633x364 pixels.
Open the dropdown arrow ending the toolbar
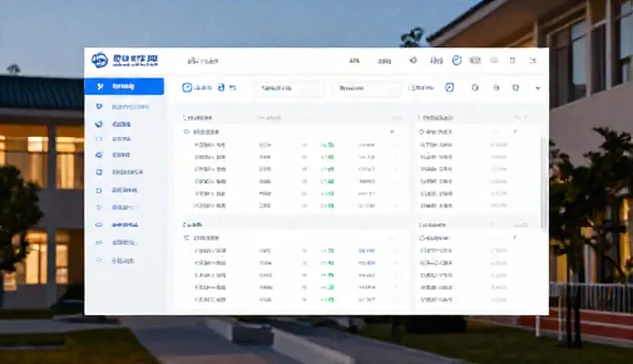(538, 88)
